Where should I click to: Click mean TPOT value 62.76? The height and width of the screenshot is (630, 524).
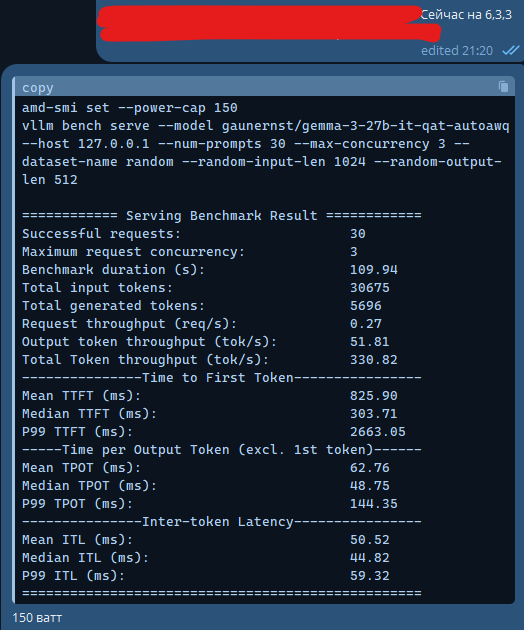pyautogui.click(x=370, y=468)
